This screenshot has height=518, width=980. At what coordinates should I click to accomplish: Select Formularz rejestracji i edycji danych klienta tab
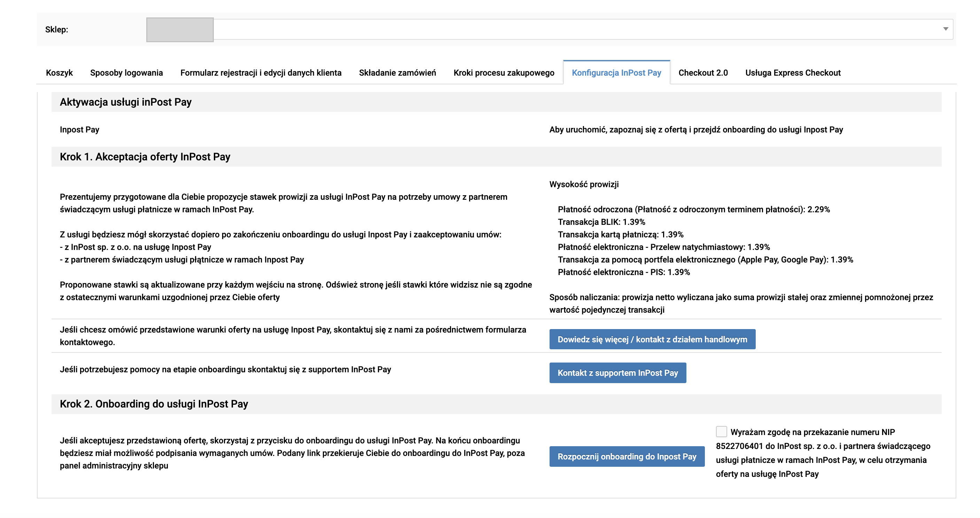coord(261,73)
